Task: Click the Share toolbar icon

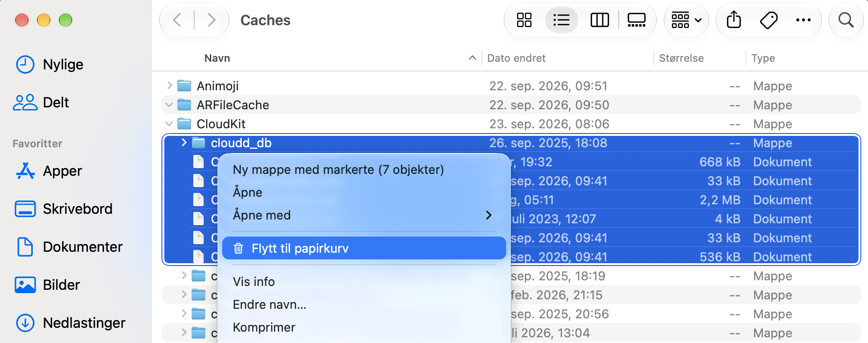Action: tap(734, 20)
